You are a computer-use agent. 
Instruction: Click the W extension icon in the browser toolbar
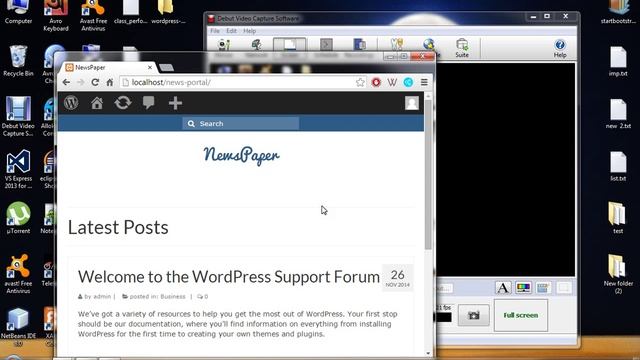[392, 82]
